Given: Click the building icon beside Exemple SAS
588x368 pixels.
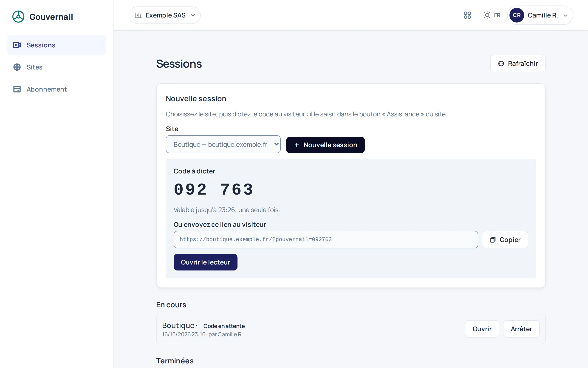Looking at the screenshot, I should tap(138, 15).
